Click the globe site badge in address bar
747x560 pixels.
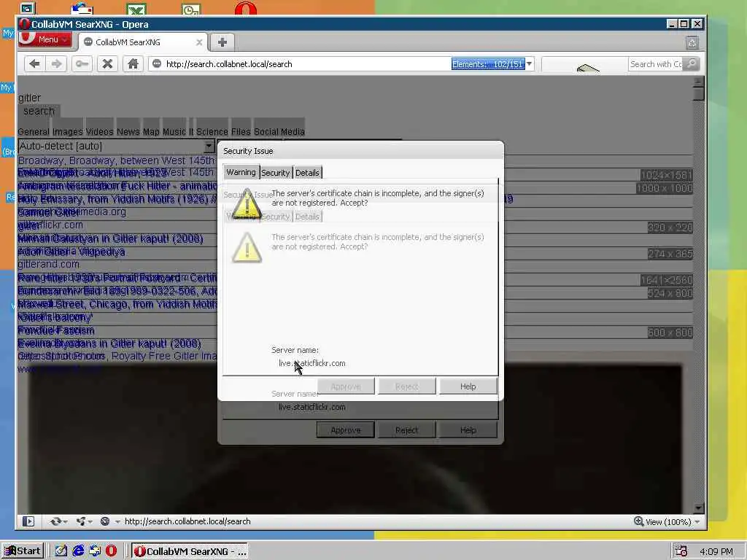157,64
